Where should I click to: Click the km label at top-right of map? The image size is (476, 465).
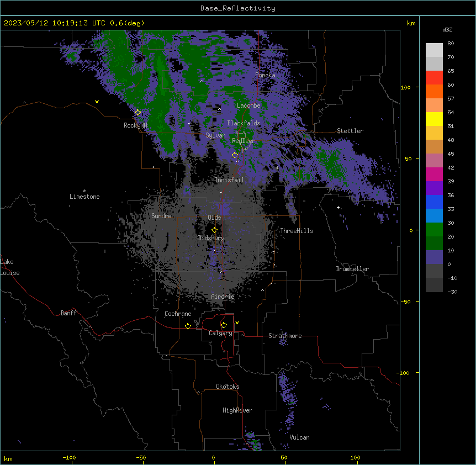411,23
